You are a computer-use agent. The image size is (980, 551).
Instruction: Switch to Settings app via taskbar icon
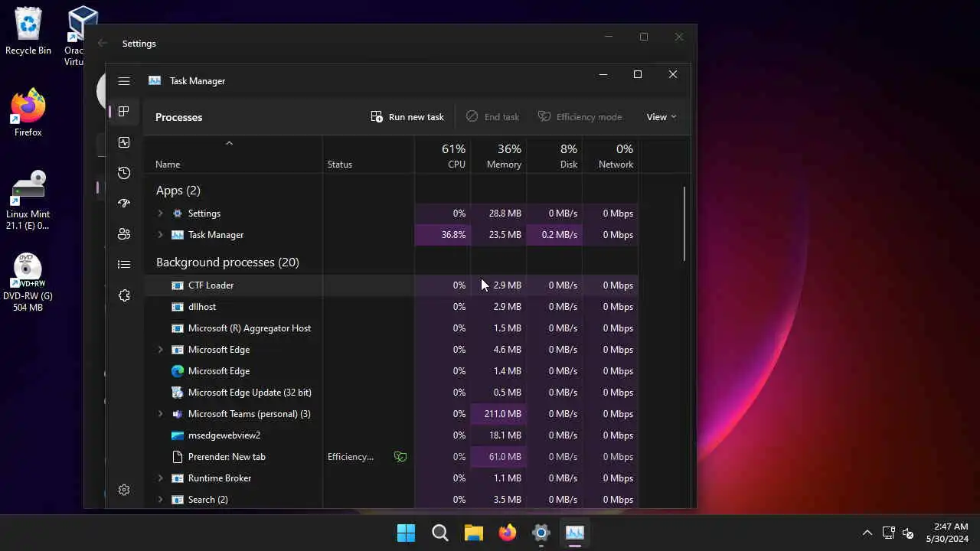(541, 533)
